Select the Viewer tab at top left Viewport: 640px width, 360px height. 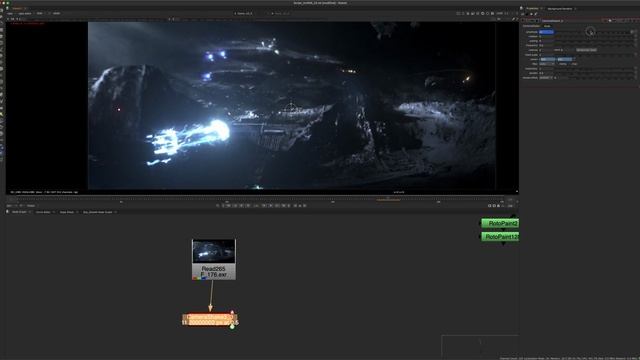pyautogui.click(x=17, y=9)
